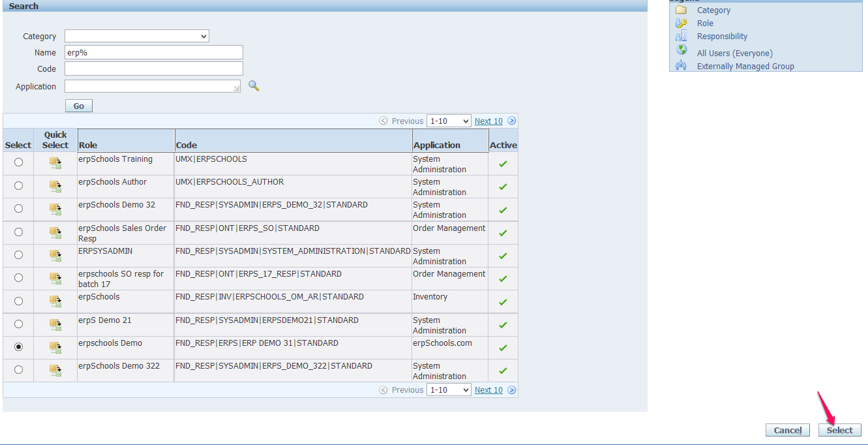The height and width of the screenshot is (445, 868).
Task: Open the Category dropdown
Action: point(137,37)
